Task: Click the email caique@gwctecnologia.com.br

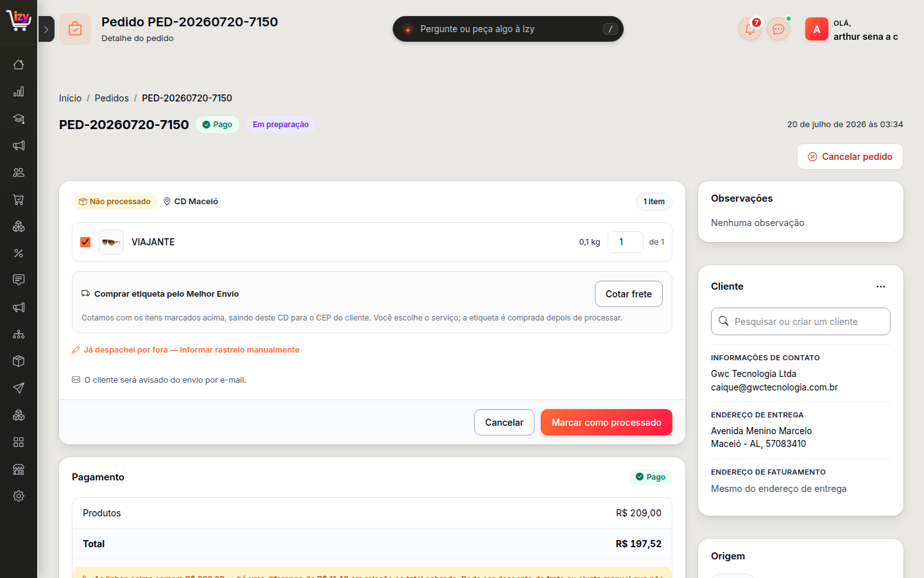Action: (x=774, y=387)
